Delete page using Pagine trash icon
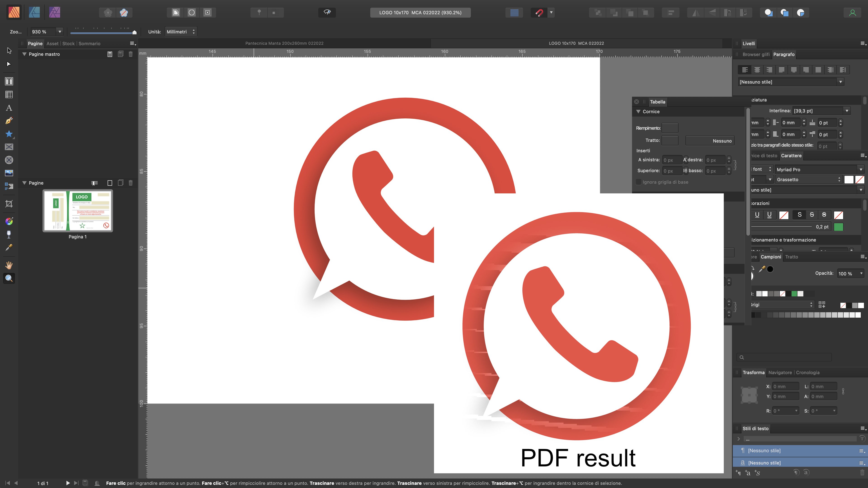 click(x=131, y=183)
